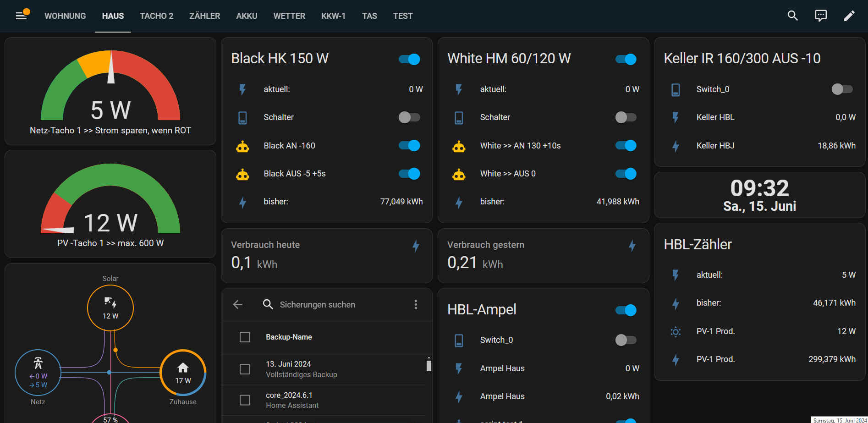Click the flash icon beside PV-1 Prod. 299,379 kWh

click(676, 360)
